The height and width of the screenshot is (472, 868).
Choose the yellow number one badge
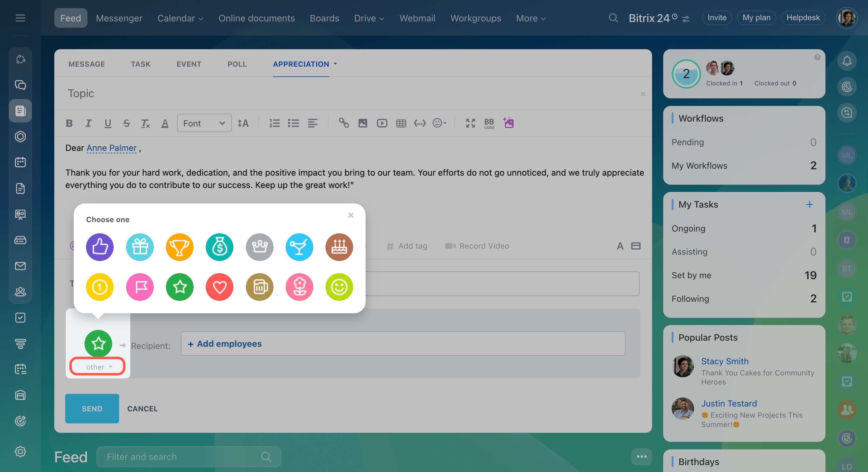pos(100,287)
